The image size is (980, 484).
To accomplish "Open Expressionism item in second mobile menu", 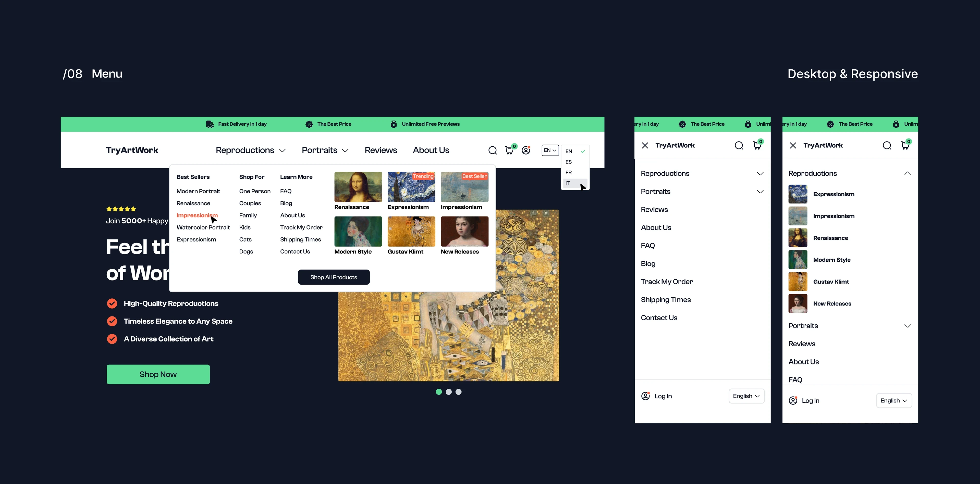I will 850,194.
